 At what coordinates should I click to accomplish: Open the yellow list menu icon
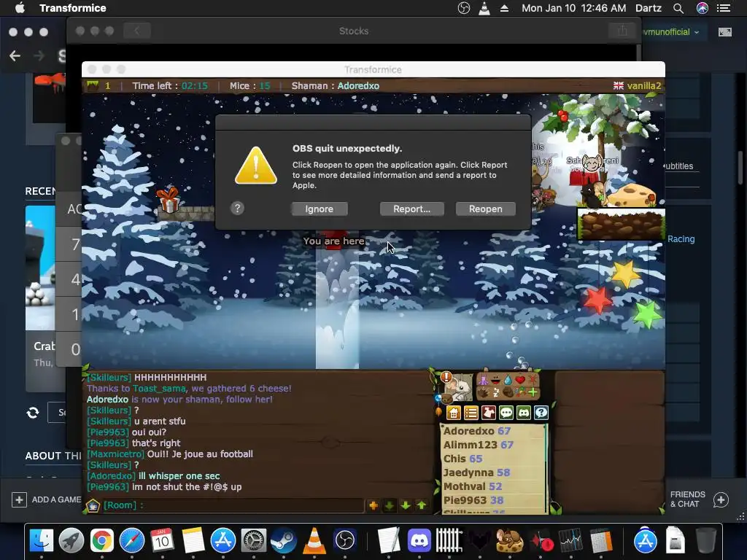(x=471, y=413)
